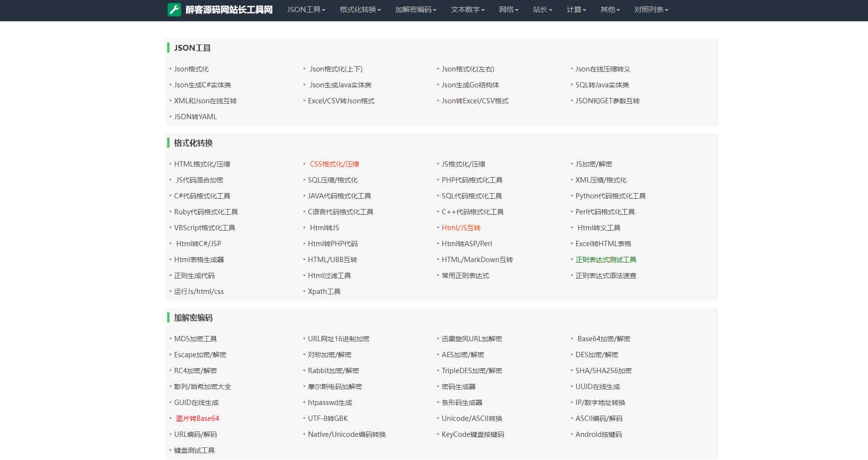Open KeyCode键盘按键码 link

[473, 434]
